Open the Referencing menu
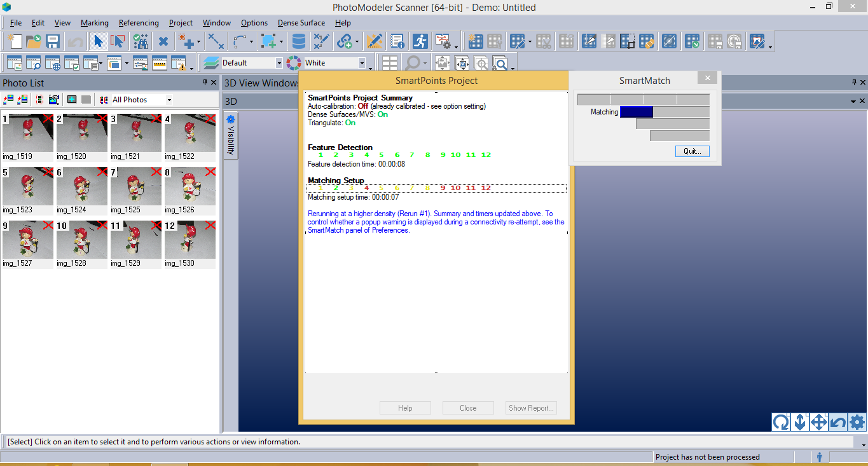Screen dimensions: 868x466 (139, 23)
